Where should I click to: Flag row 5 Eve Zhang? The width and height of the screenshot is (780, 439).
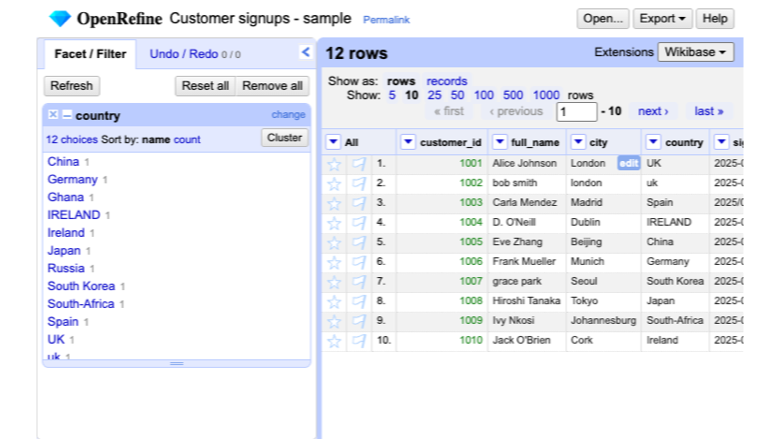[x=359, y=243]
